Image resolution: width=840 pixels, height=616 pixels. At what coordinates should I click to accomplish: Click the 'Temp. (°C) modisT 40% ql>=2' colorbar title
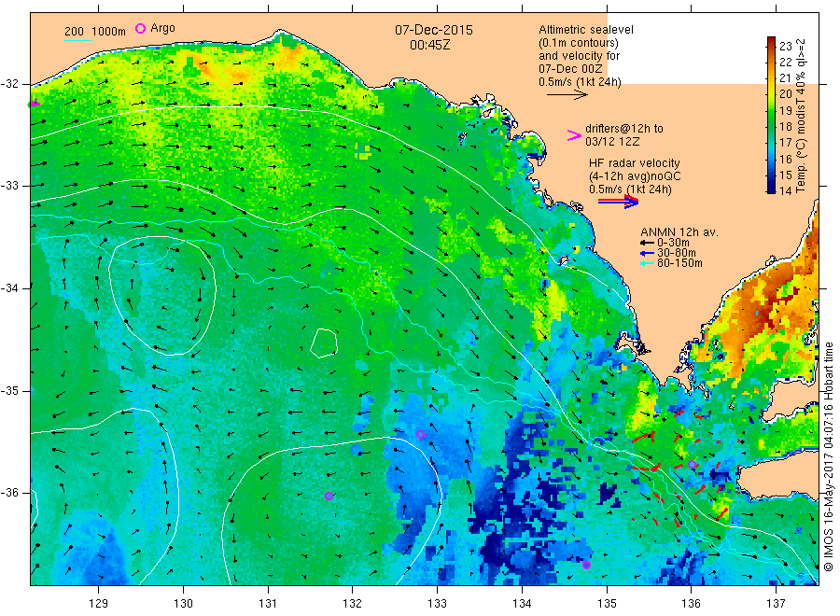[x=801, y=115]
